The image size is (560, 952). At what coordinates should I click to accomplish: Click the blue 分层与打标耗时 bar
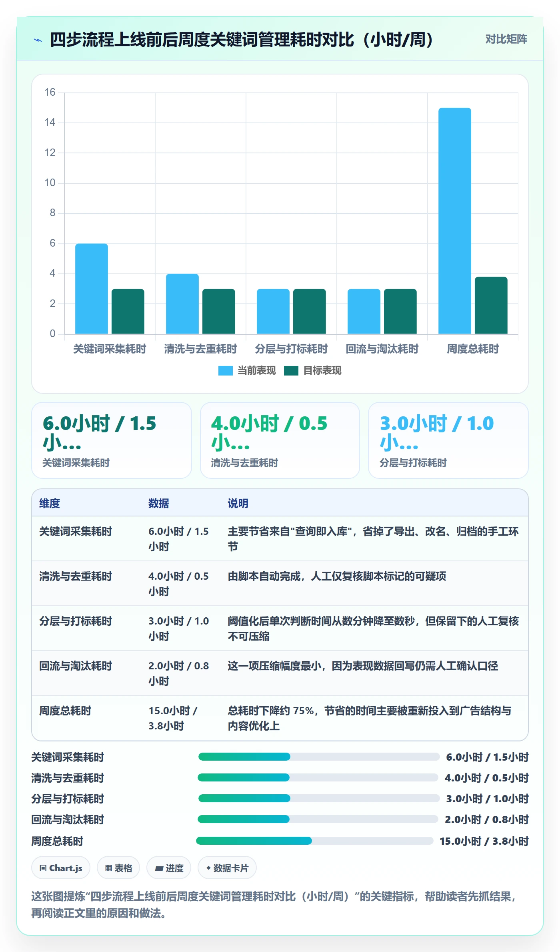(273, 311)
